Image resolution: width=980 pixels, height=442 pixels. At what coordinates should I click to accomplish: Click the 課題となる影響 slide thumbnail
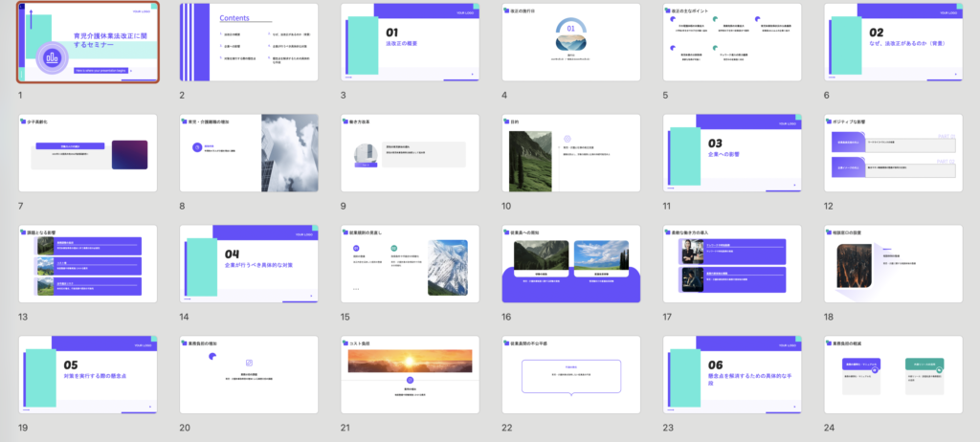pyautogui.click(x=87, y=264)
